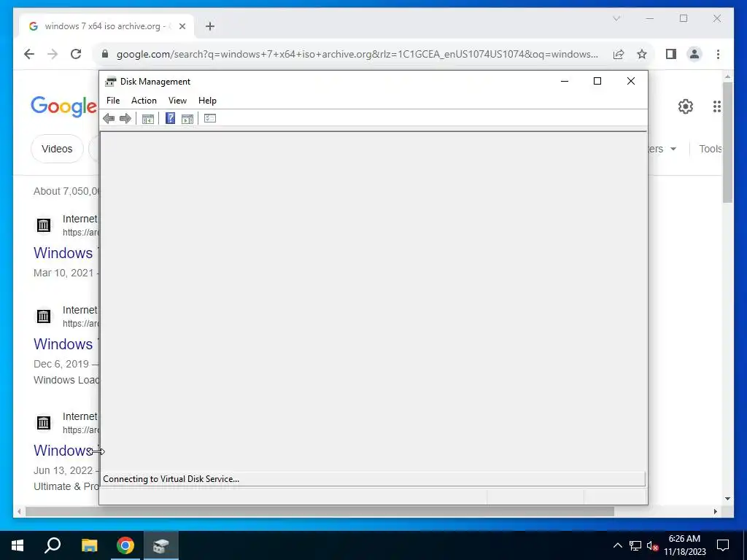The image size is (747, 560).
Task: Open Google quick settings gear
Action: pos(686,106)
